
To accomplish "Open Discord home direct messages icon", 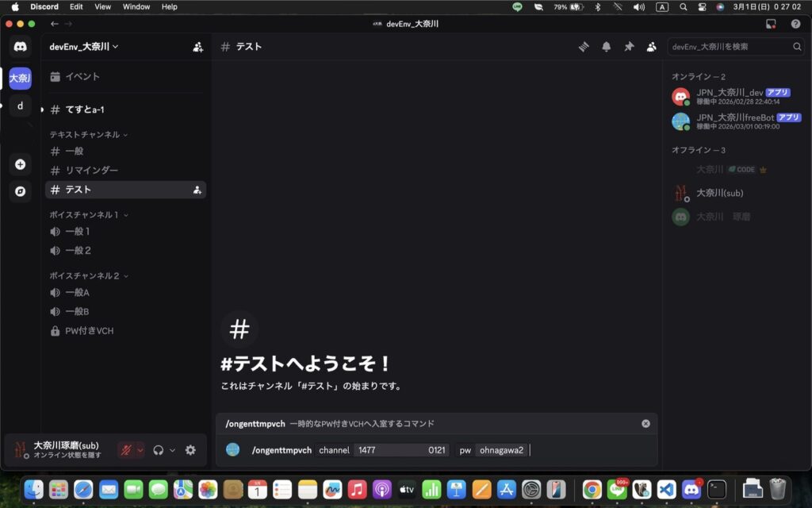I will [x=21, y=47].
